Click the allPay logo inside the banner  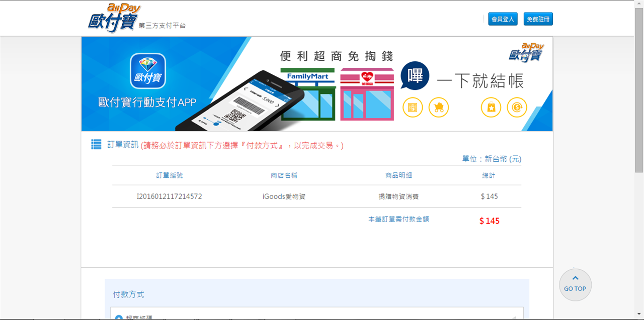(526, 52)
